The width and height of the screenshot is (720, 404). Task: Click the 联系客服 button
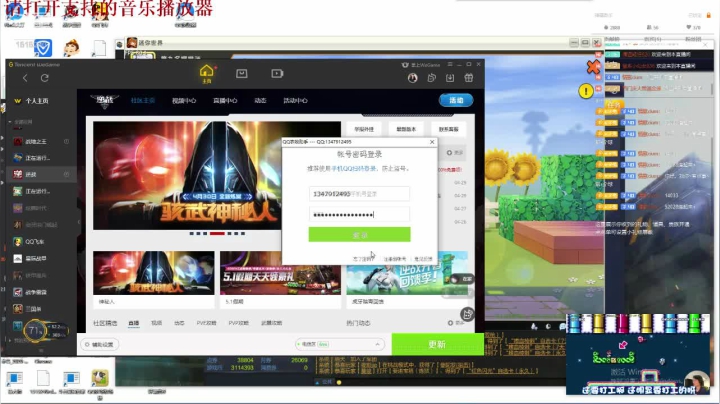(448, 129)
